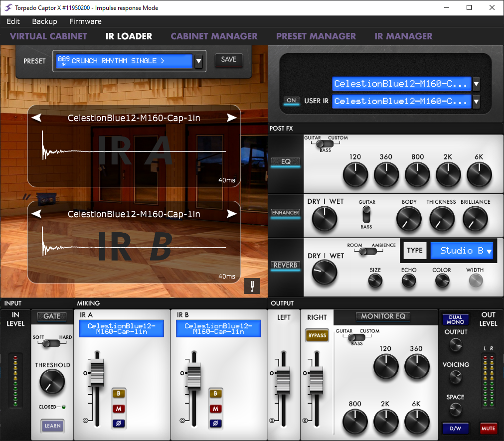Switch Post FX EQ Guitar/Custom/Bass mode
This screenshot has height=441, width=504.
(x=326, y=144)
